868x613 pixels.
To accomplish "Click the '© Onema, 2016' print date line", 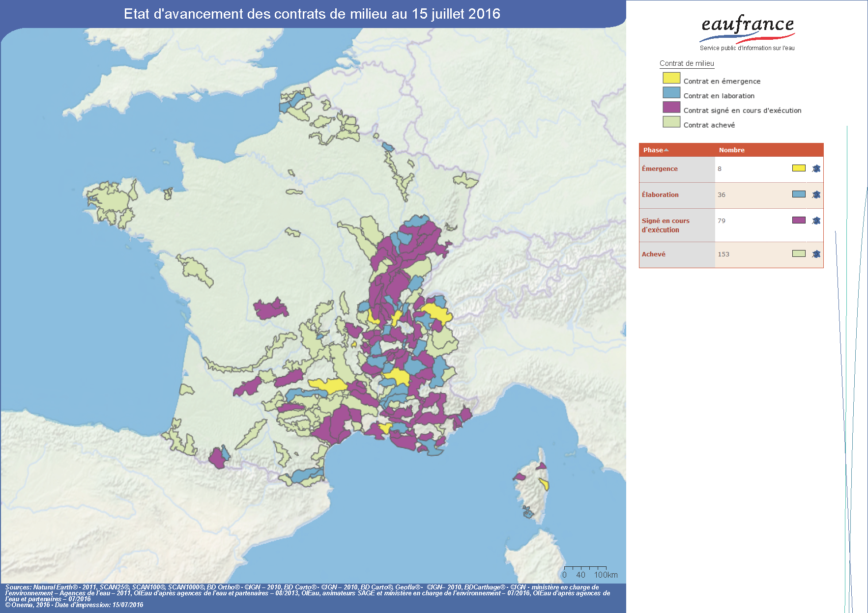I will (74, 605).
